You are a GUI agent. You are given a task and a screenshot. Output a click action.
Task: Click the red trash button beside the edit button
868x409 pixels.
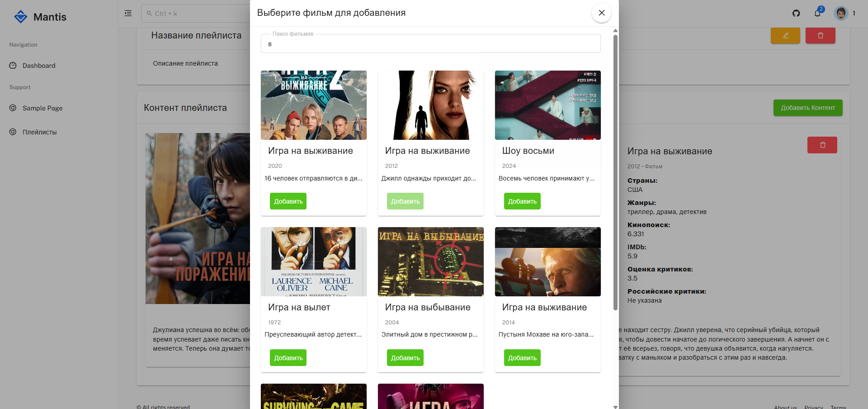pyautogui.click(x=820, y=35)
